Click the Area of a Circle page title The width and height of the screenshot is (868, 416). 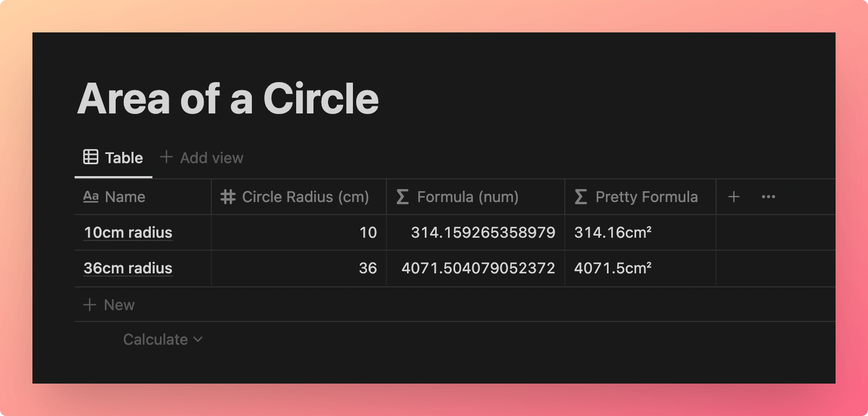coord(228,98)
